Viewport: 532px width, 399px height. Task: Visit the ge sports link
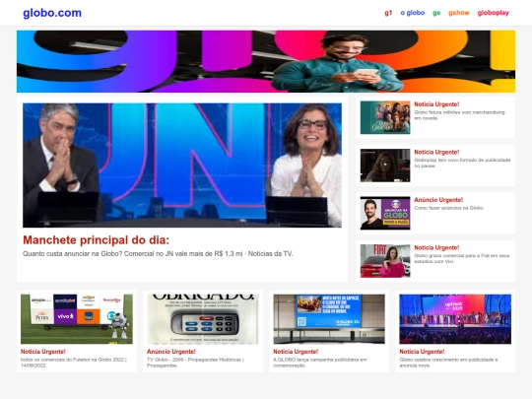(436, 13)
